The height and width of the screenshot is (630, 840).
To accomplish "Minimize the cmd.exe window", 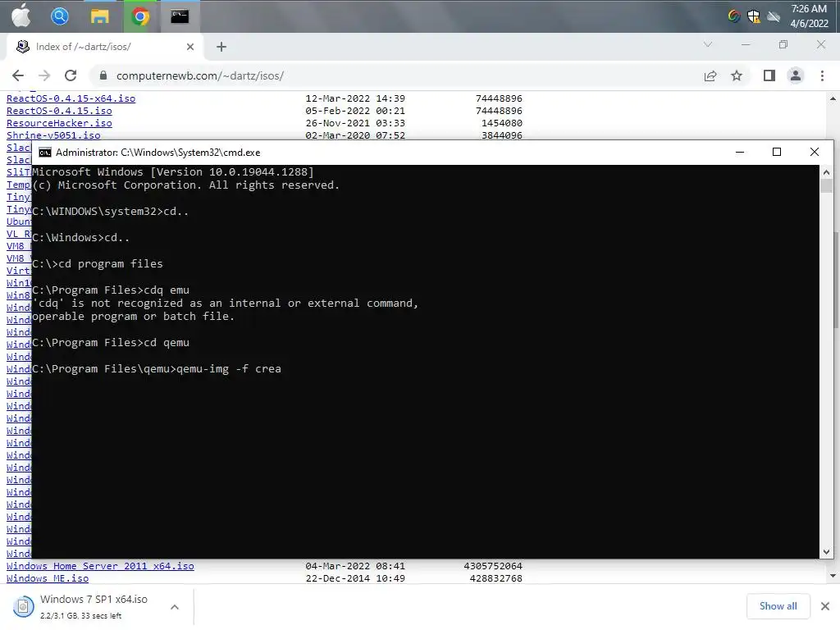I will click(x=740, y=152).
